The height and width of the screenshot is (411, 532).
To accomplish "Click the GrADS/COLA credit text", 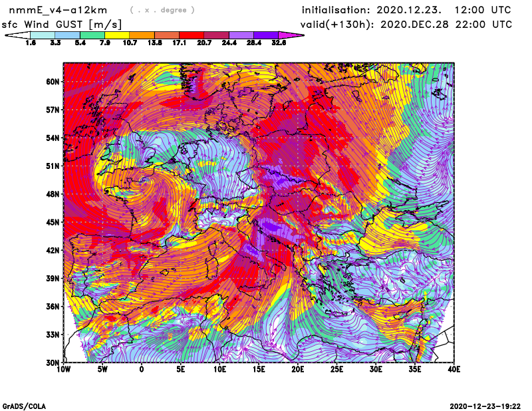I will coord(24,406).
